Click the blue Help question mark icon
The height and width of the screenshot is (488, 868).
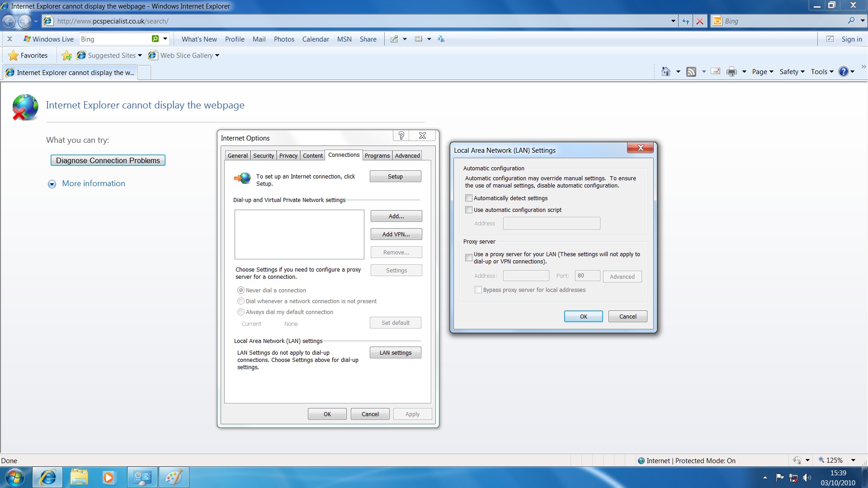point(843,71)
